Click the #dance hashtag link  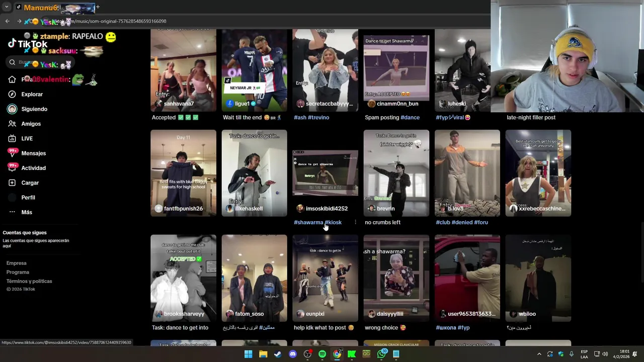click(x=410, y=117)
